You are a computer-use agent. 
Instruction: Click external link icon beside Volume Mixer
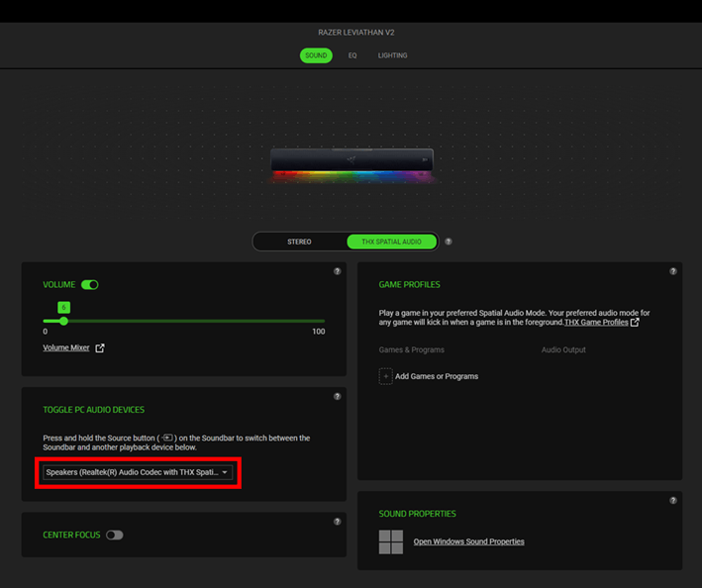[99, 348]
